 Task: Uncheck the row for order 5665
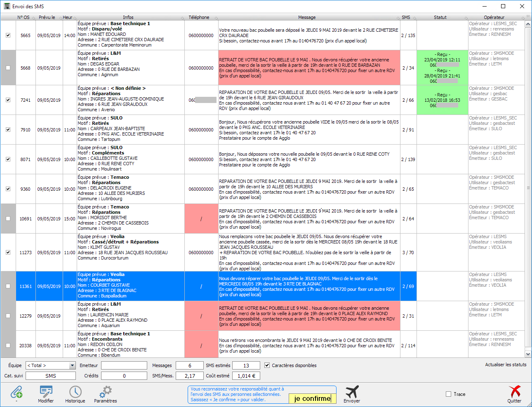[x=8, y=35]
